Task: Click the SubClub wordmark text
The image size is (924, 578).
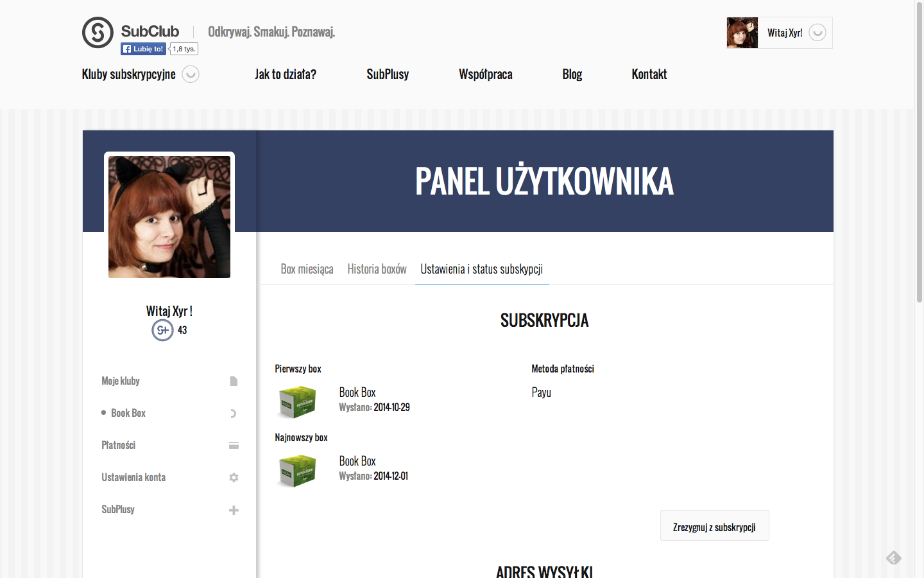Action: [150, 31]
